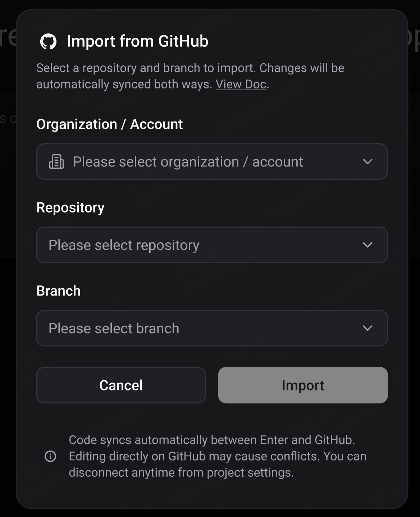The image size is (420, 517).
Task: Click the info circle icon near sync note
Action: (50, 456)
